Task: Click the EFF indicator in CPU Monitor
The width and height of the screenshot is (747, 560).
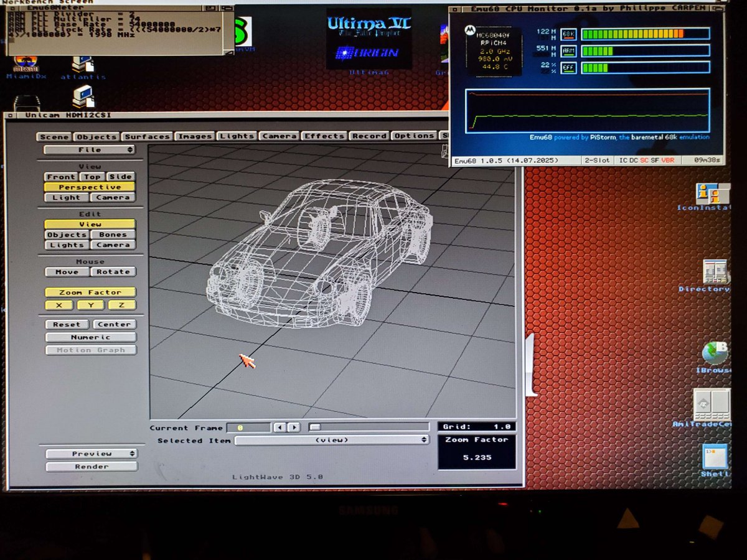Action: coord(568,67)
